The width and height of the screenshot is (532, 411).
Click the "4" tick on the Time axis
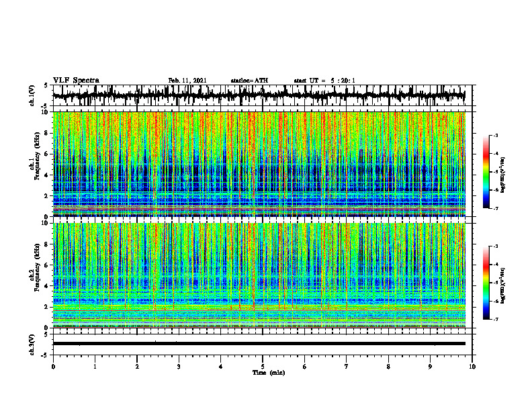220,367
